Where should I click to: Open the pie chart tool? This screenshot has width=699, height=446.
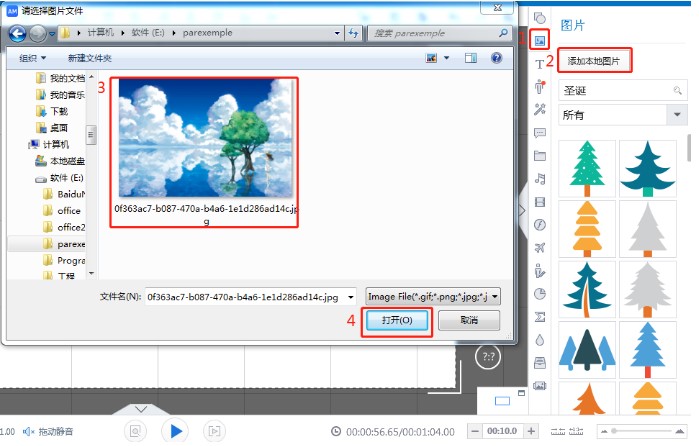540,294
